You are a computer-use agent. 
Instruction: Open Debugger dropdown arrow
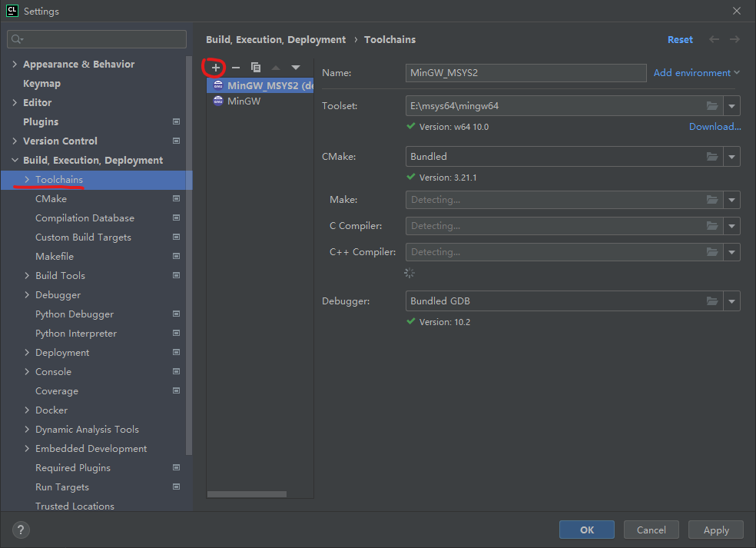pos(732,301)
